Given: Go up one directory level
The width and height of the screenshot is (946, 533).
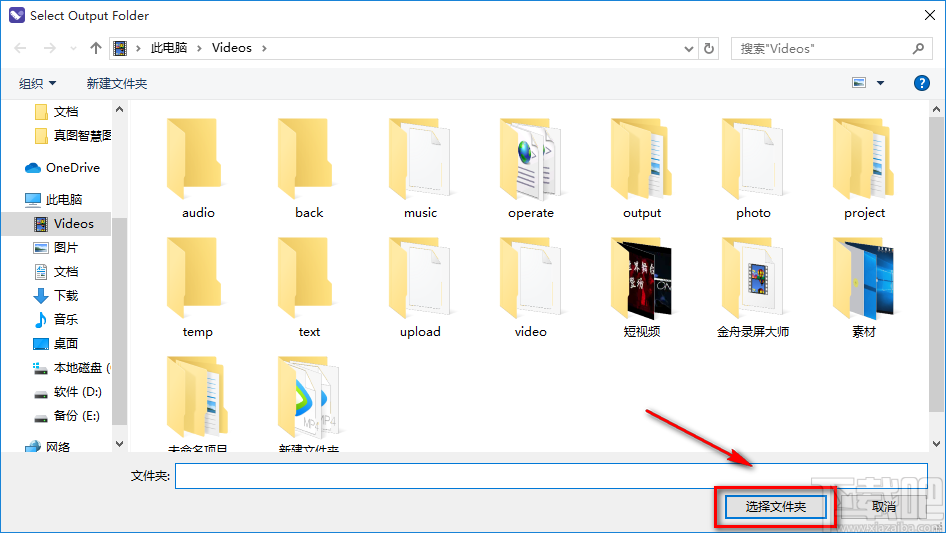Looking at the screenshot, I should 95,48.
